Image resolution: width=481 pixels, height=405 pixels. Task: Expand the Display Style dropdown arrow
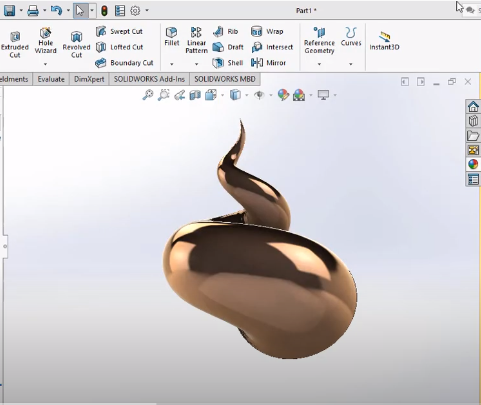(x=247, y=95)
